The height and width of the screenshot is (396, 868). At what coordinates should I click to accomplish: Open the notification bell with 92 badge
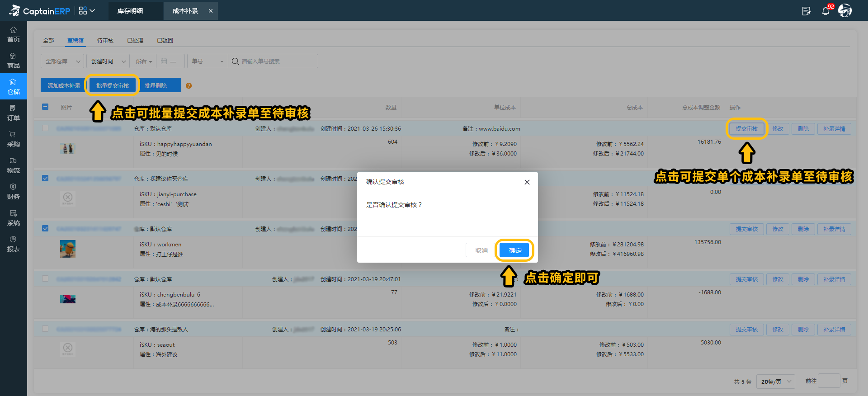(x=826, y=11)
